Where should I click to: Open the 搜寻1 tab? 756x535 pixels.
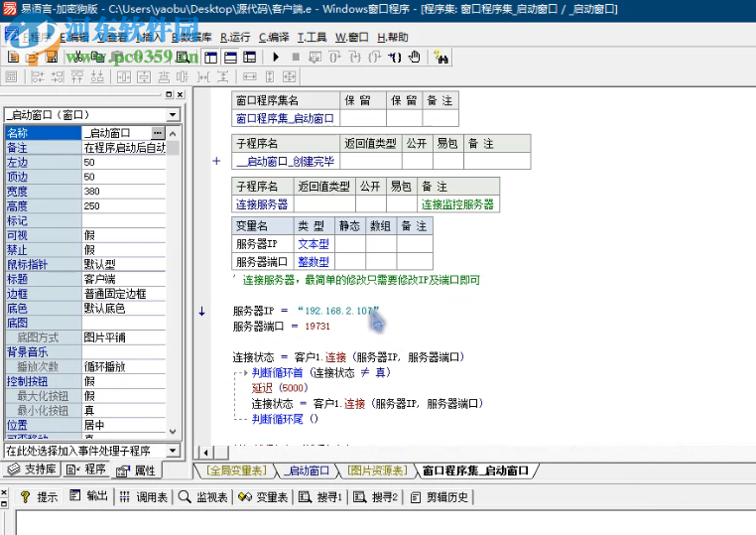[x=320, y=497]
